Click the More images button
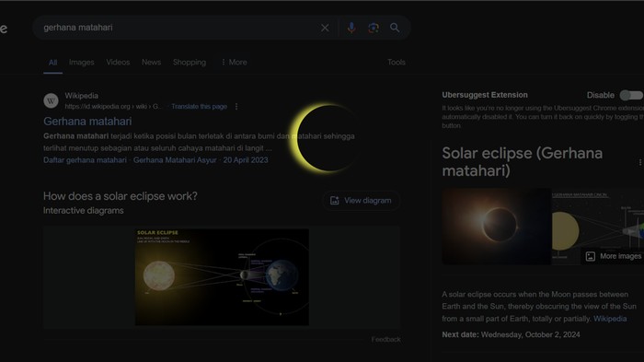644x362 pixels. pos(613,256)
